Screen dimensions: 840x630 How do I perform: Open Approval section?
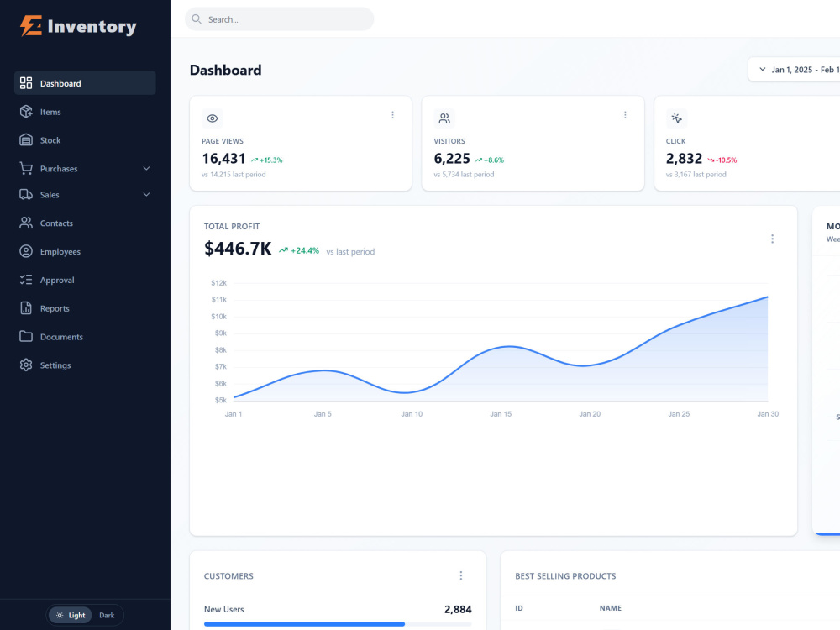point(85,280)
